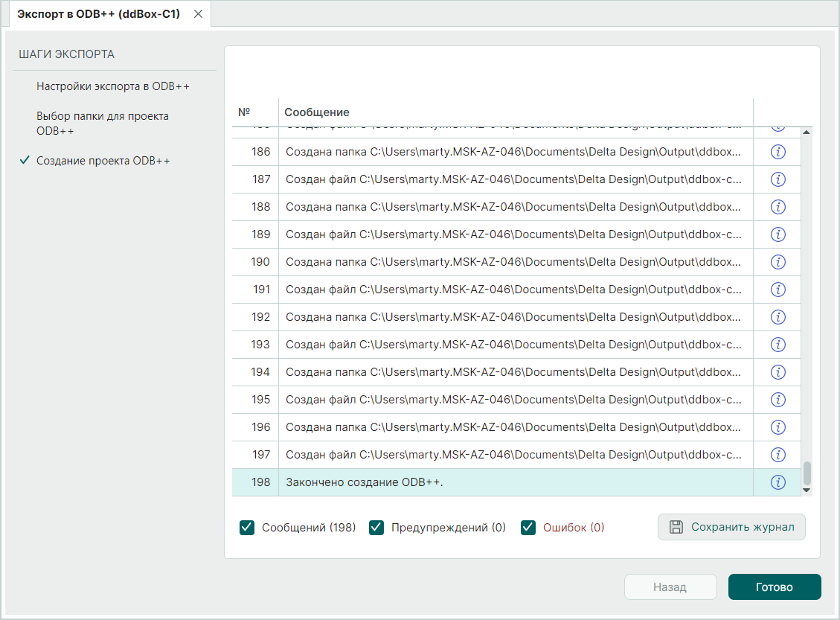Open info icon for message 194

click(778, 372)
